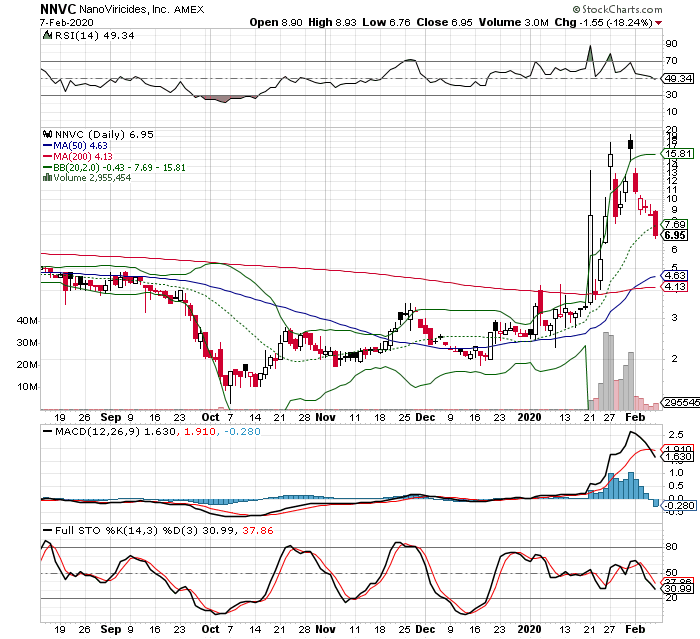The width and height of the screenshot is (700, 639).
Task: Click the black Full STO legend line swatch
Action: pos(47,530)
